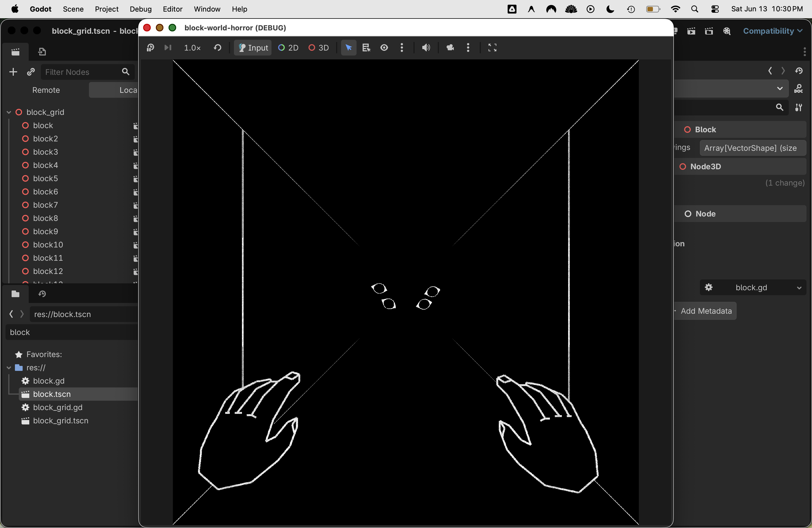The image size is (812, 528).
Task: Click the fullscreen expand icon in game toolbar
Action: coord(492,48)
